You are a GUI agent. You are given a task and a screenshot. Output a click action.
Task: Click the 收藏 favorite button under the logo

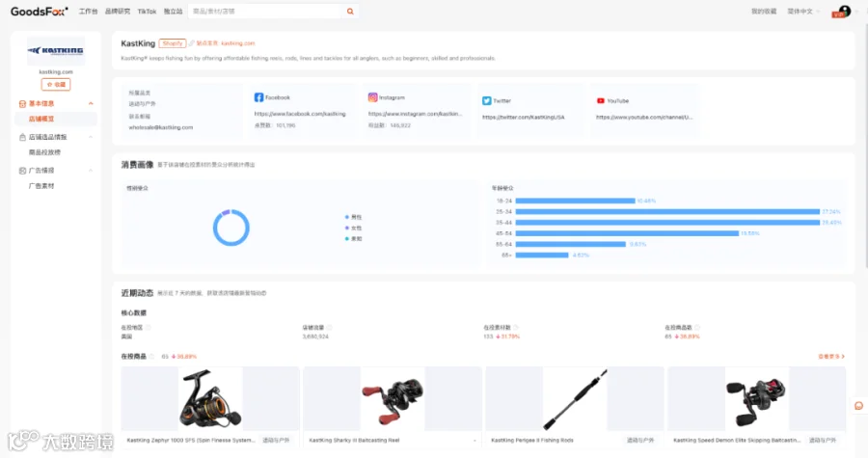click(56, 85)
